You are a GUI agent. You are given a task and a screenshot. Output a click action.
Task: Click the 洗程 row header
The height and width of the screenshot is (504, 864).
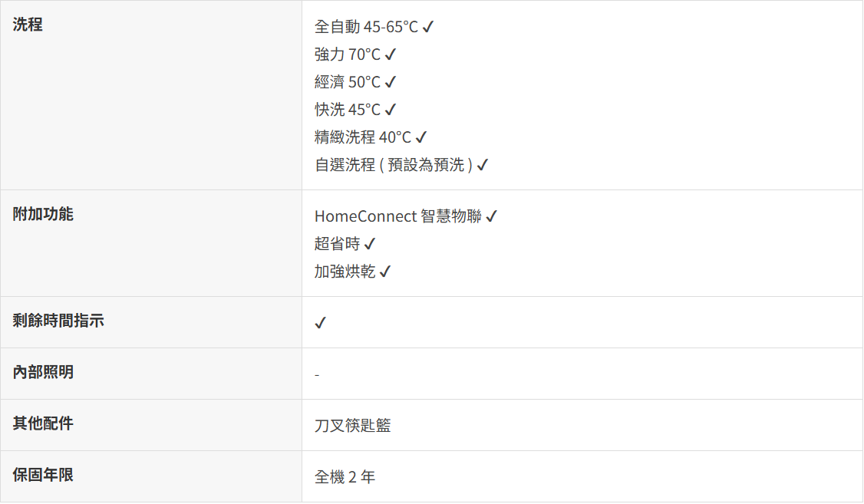(28, 25)
